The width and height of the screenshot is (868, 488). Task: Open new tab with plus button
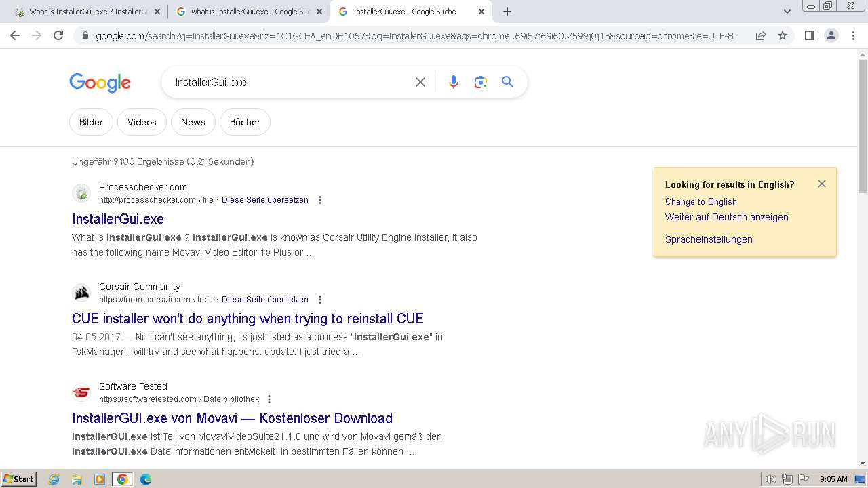pyautogui.click(x=507, y=12)
